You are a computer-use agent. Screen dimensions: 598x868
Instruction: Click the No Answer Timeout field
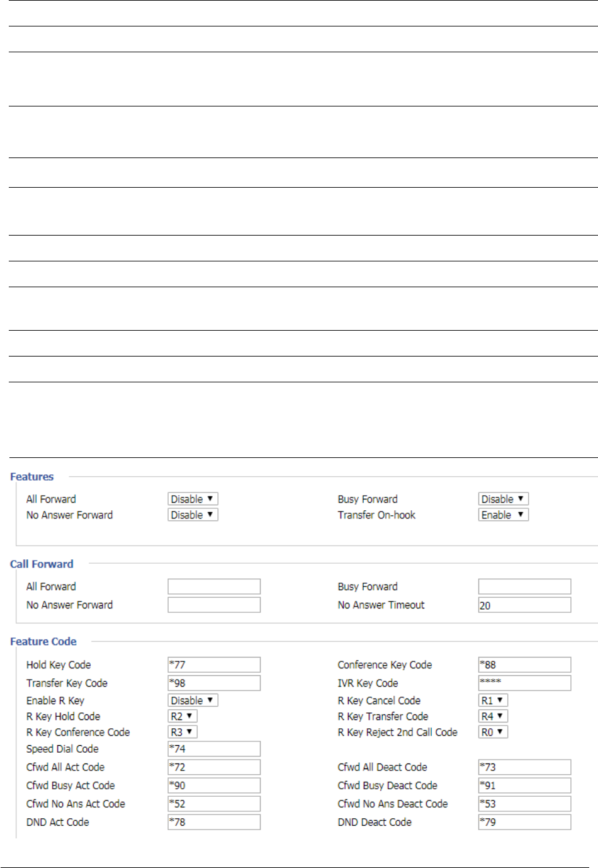coord(524,605)
